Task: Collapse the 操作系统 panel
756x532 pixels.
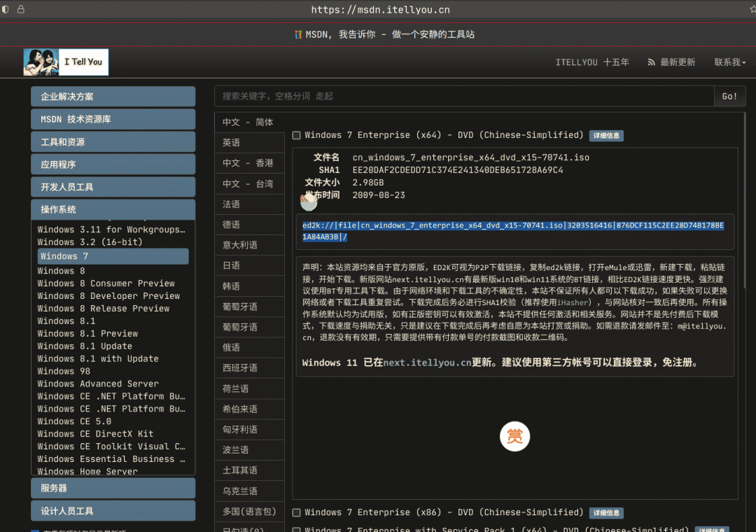Action: 113,209
